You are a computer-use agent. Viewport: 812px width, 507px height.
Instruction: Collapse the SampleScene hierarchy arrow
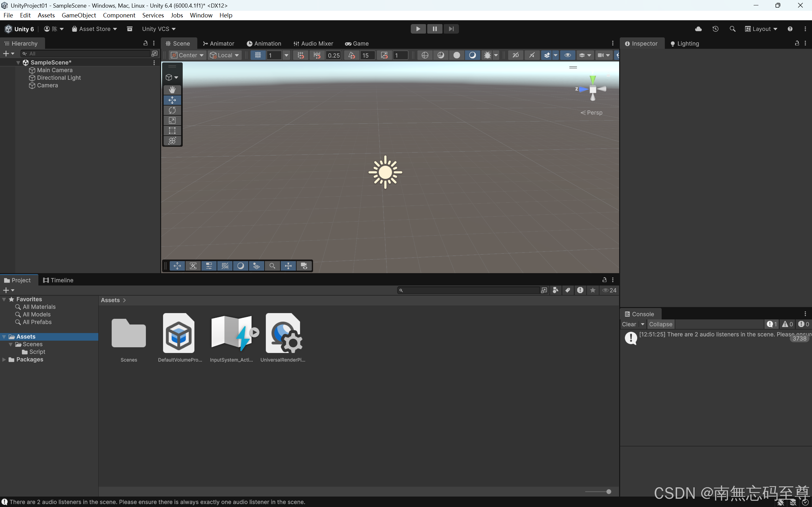18,63
